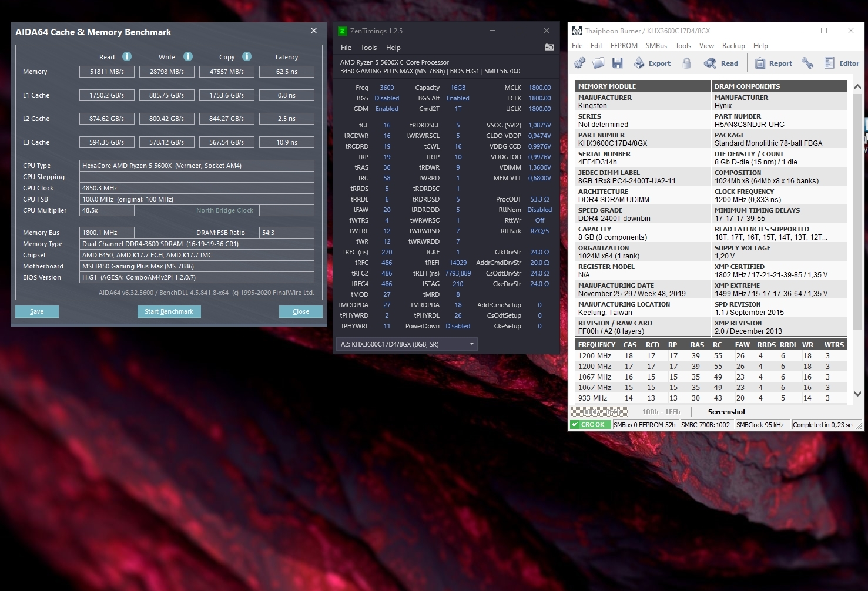Image resolution: width=868 pixels, height=591 pixels.
Task: Click the L3 Cache latency 10.9 ns field
Action: (x=287, y=142)
